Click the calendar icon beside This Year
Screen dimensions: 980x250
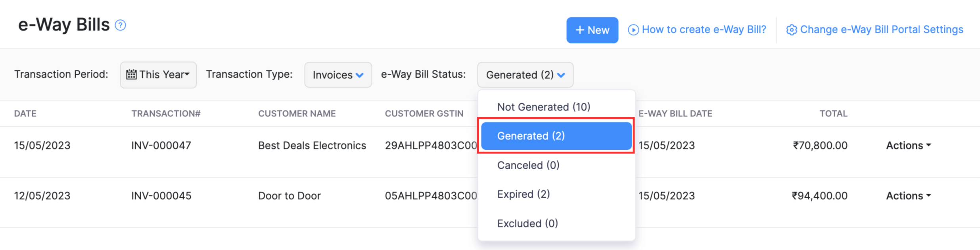click(x=132, y=74)
